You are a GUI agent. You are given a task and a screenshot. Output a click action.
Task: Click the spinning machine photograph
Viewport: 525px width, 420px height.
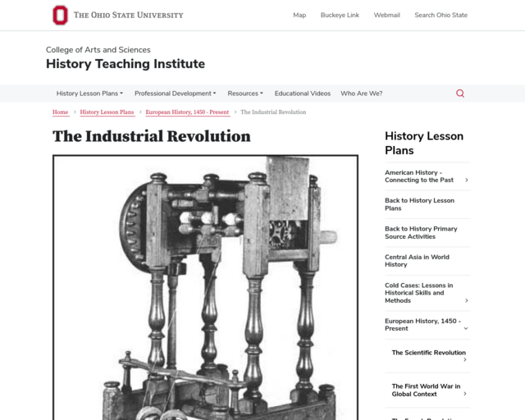click(205, 287)
